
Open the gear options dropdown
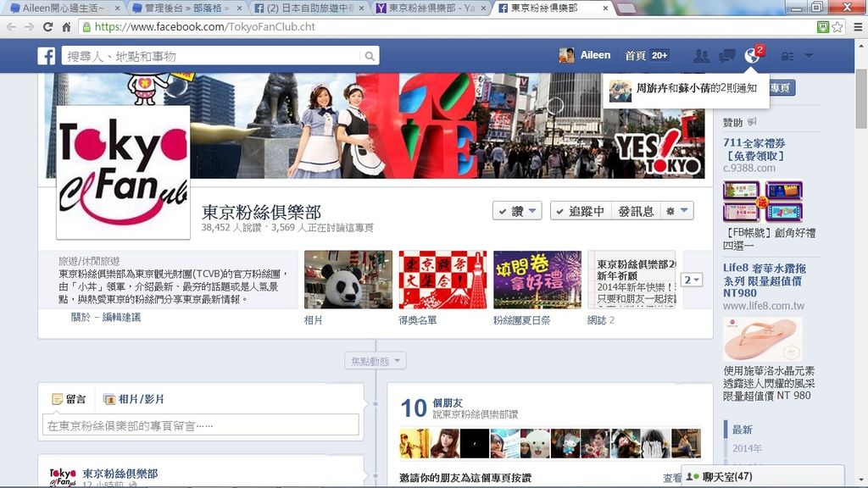tap(677, 211)
